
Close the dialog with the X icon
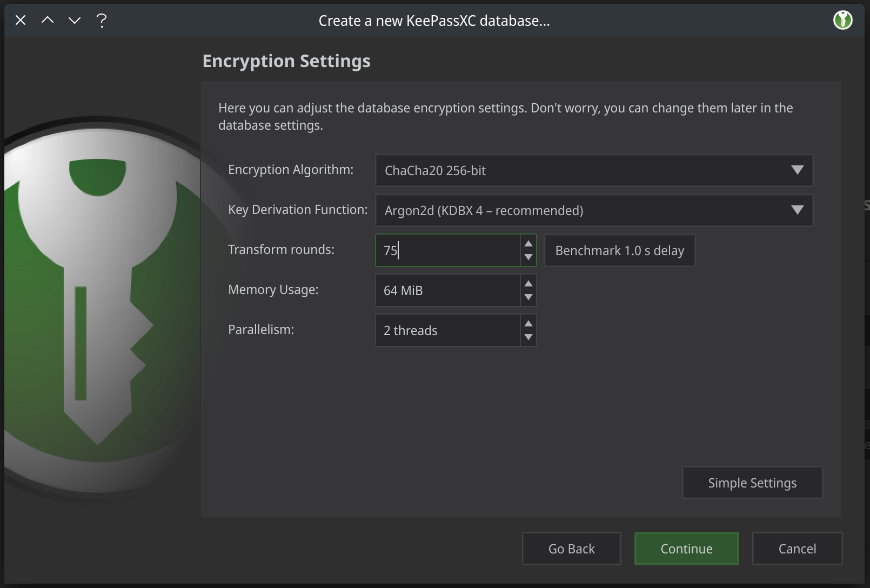tap(20, 20)
